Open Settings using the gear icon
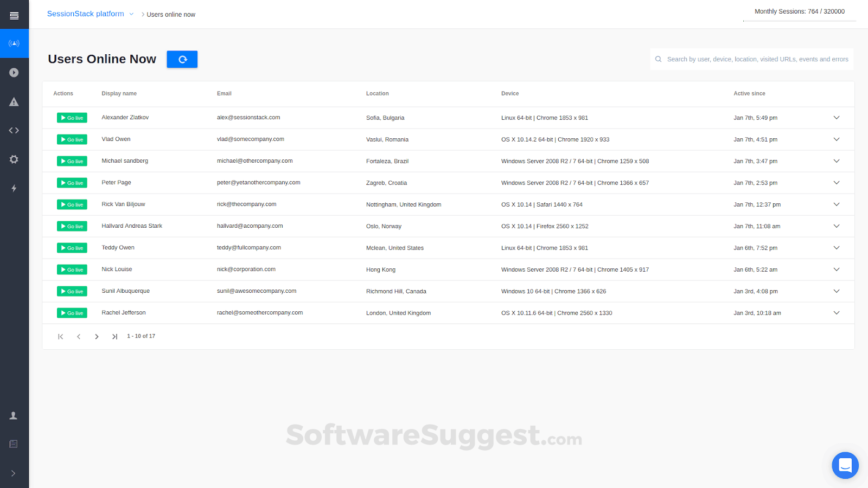 pyautogui.click(x=14, y=159)
